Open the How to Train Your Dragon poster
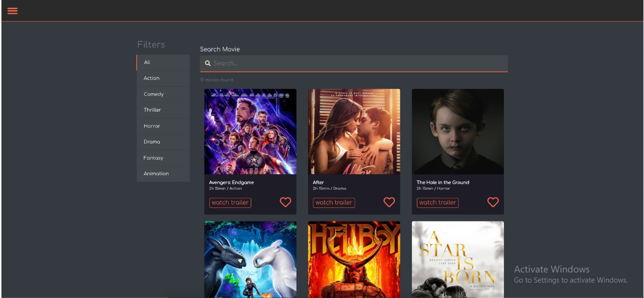The width and height of the screenshot is (644, 298). point(250,259)
